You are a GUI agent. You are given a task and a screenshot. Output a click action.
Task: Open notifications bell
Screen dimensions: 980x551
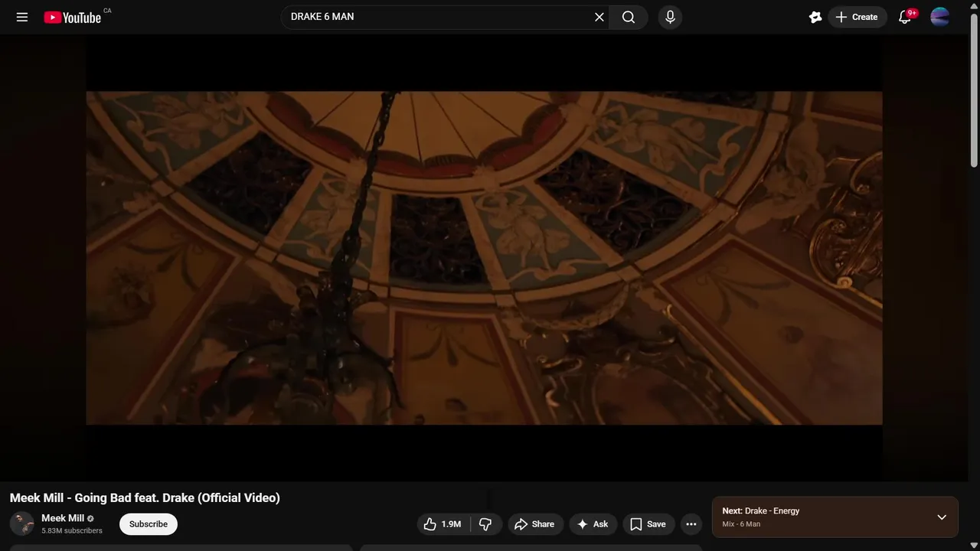coord(905,17)
